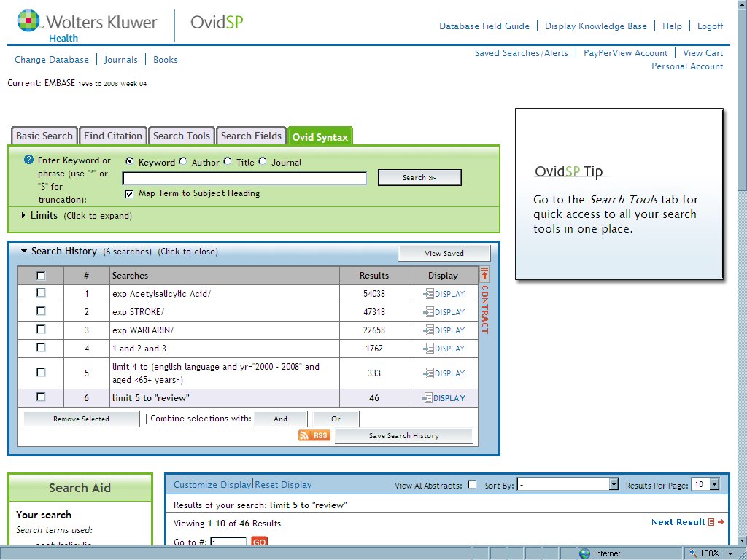
Task: Select the Journal radio button
Action: (x=263, y=161)
